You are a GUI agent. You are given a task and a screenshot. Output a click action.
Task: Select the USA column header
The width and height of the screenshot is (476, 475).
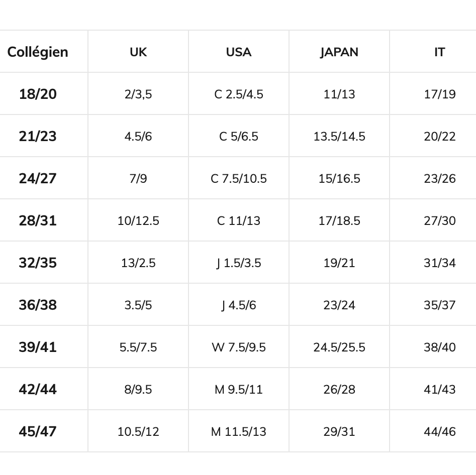coord(239,52)
